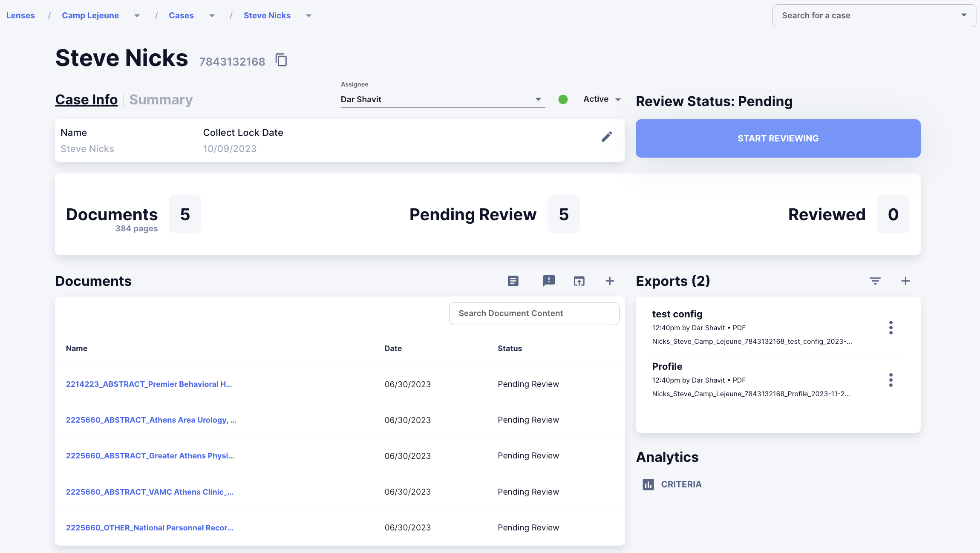The height and width of the screenshot is (553, 980).
Task: Open 2225660_OTHER_National Personnel Recor document
Action: pos(150,527)
